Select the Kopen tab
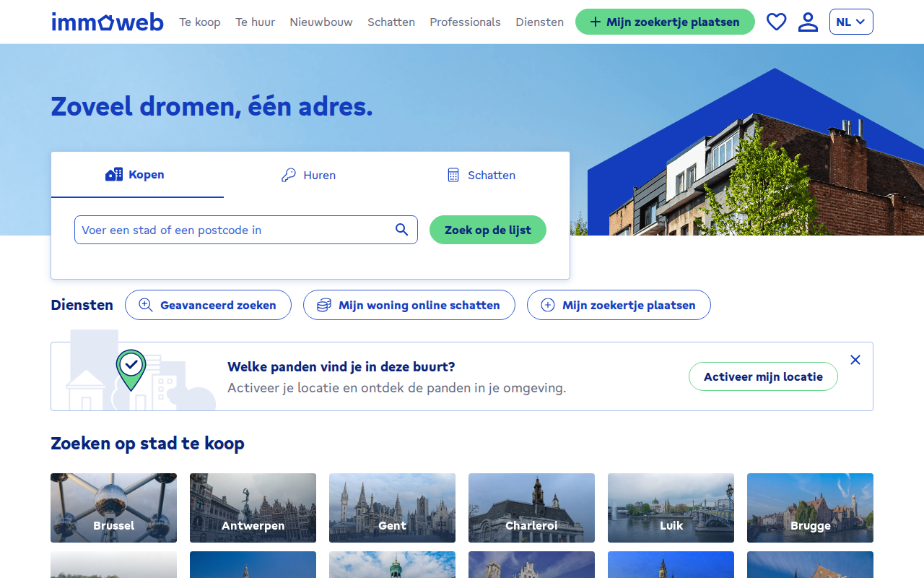 (x=137, y=175)
